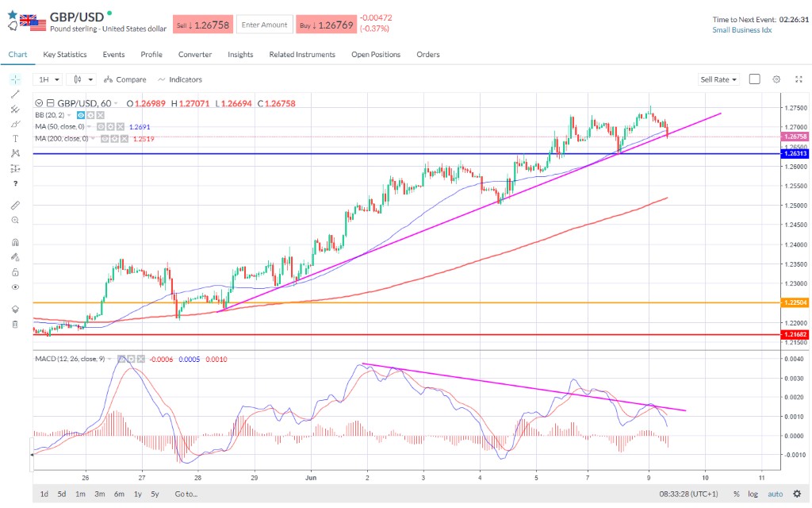Open the candlestick chart style dropdown
This screenshot has height=508, width=812.
click(x=82, y=79)
